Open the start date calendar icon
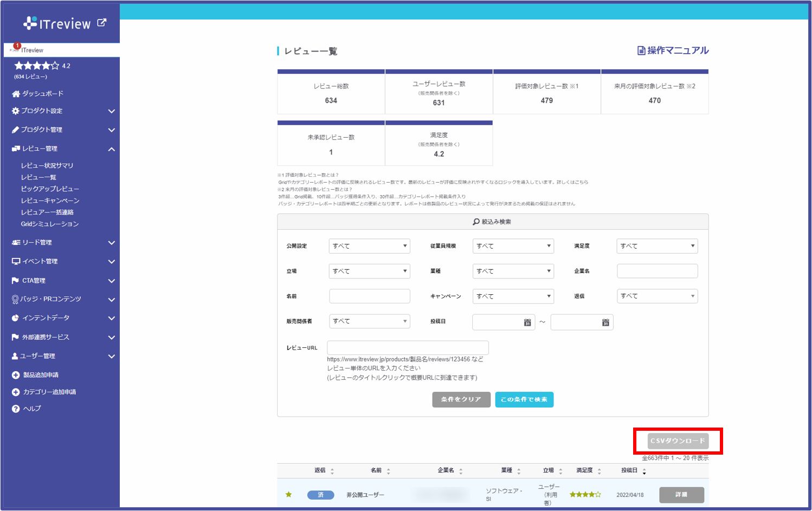Screen dimensions: 812x511 coord(527,322)
